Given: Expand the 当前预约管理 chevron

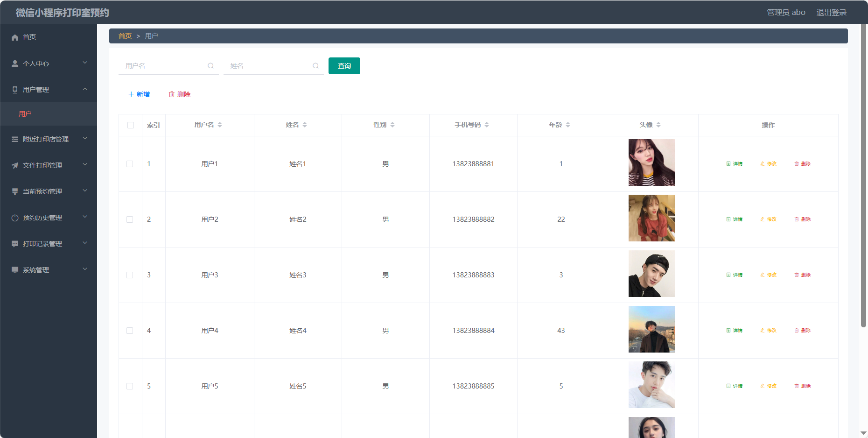Looking at the screenshot, I should coord(85,191).
